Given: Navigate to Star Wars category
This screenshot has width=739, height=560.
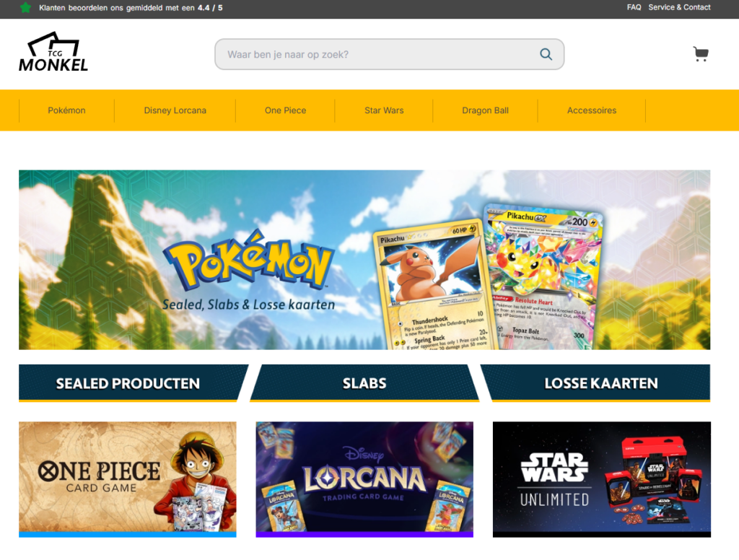Looking at the screenshot, I should [x=384, y=110].
